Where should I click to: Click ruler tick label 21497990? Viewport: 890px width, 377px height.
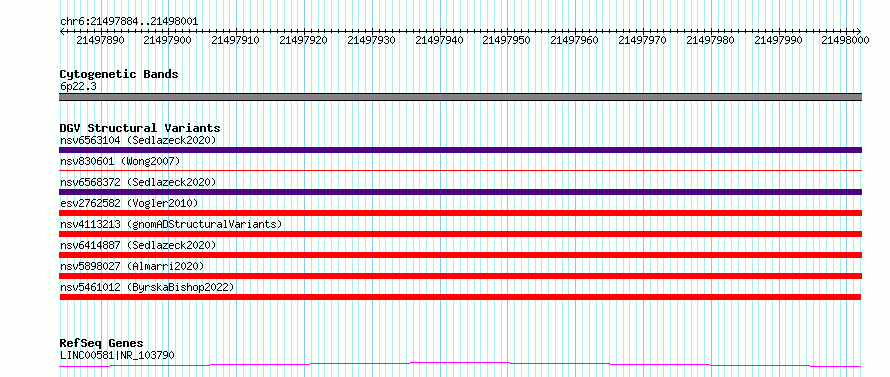point(778,40)
